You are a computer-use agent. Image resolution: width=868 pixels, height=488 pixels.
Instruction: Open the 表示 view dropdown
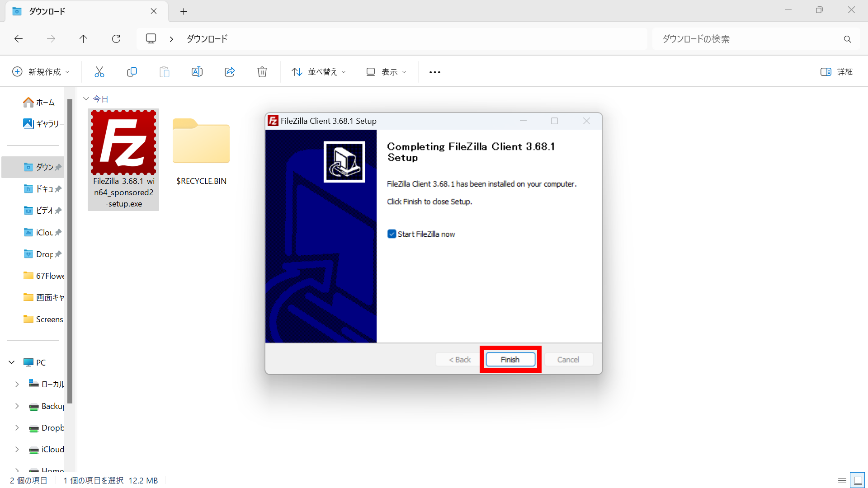(387, 72)
